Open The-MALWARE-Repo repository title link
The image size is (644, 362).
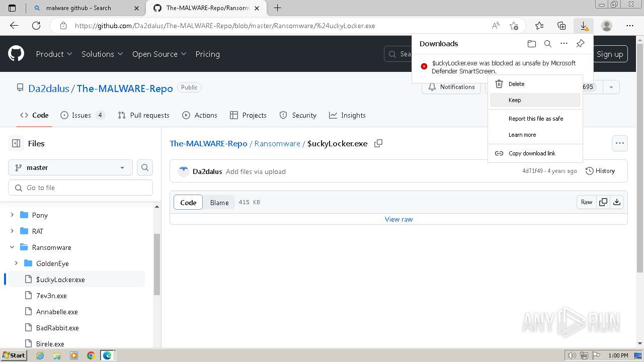click(x=125, y=88)
